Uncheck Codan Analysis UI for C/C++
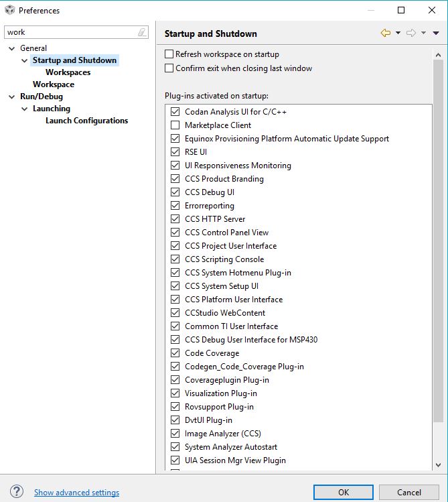The image size is (448, 502). point(175,112)
